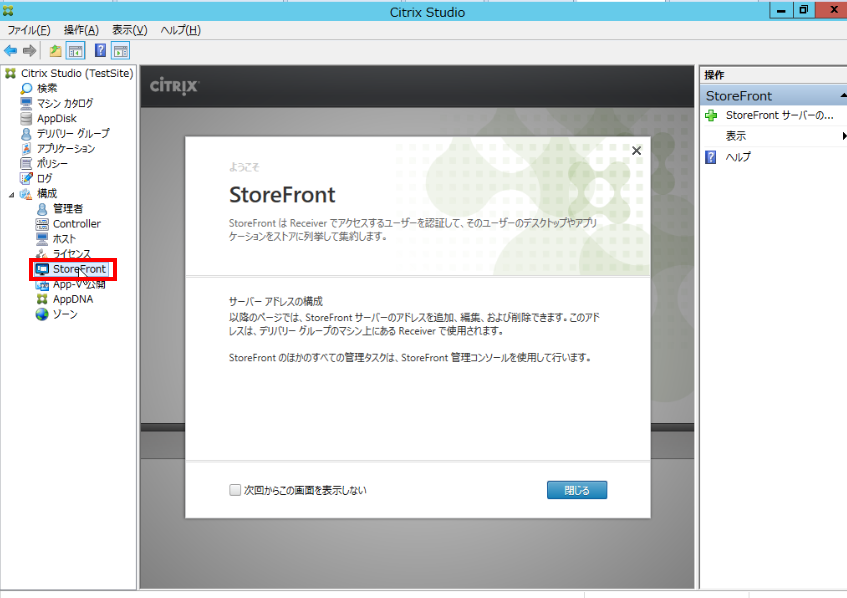This screenshot has height=598, width=847.
Task: Select the Controller node
Action: click(77, 224)
